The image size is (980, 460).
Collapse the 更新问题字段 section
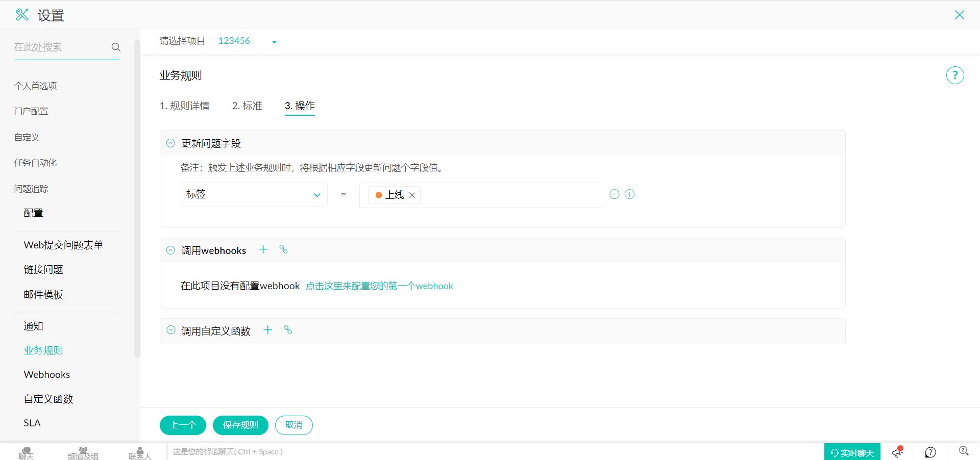(x=170, y=143)
